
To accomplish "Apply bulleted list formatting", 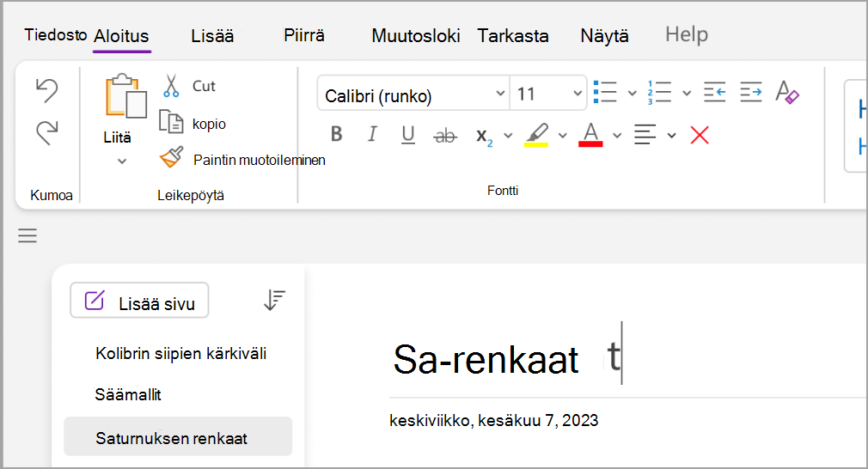I will point(605,92).
